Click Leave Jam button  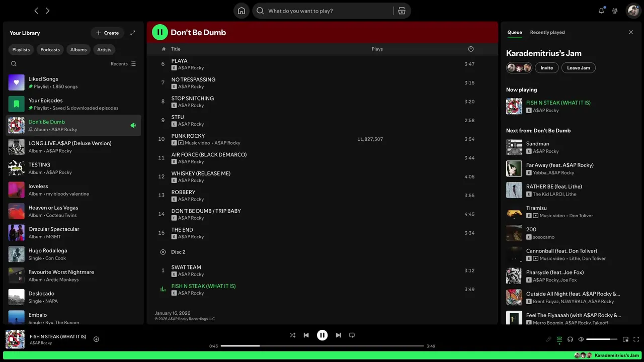coord(579,68)
